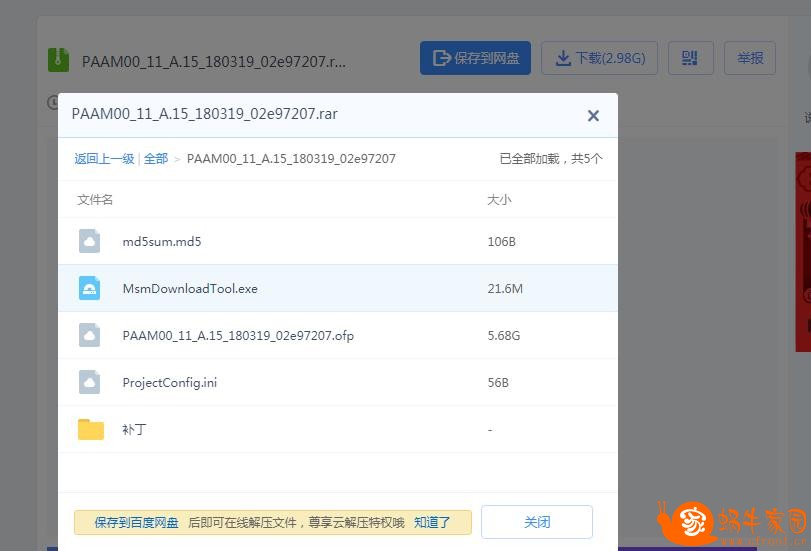Close the RAR preview dialog
The height and width of the screenshot is (551, 811).
tap(593, 115)
